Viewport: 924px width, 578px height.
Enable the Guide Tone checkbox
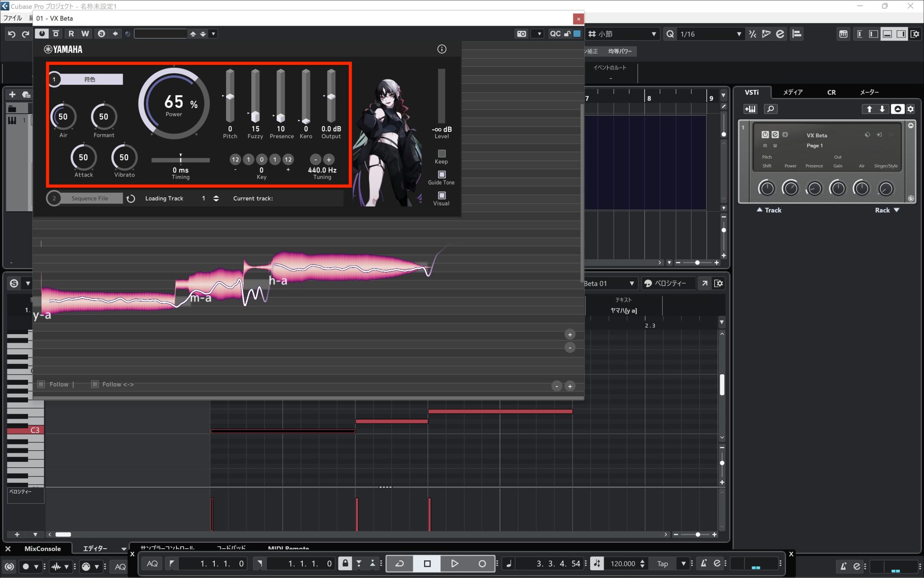(x=441, y=174)
